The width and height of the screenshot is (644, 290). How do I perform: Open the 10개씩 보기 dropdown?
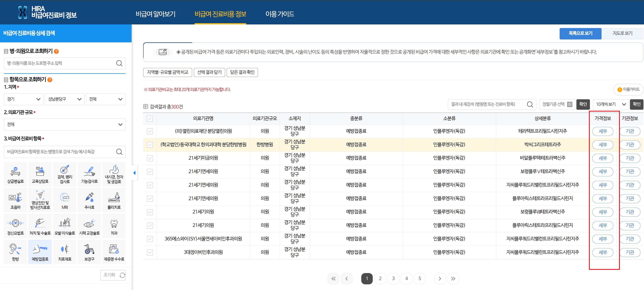pyautogui.click(x=610, y=104)
